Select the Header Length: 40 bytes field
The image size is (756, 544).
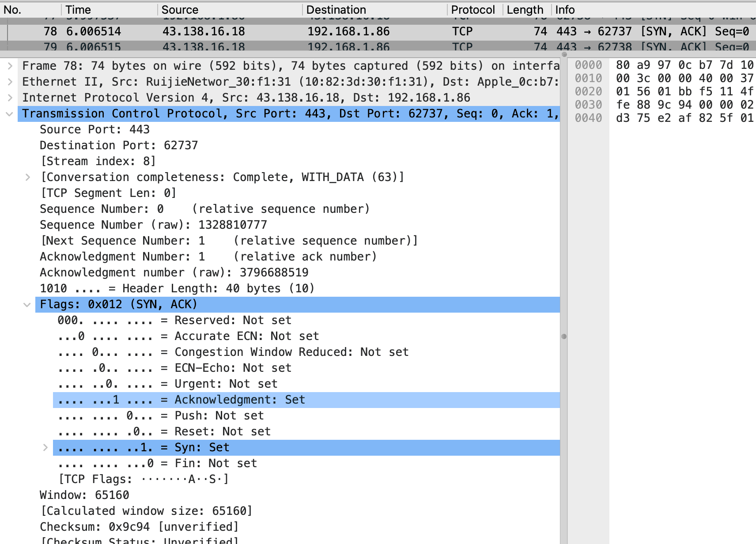point(177,288)
